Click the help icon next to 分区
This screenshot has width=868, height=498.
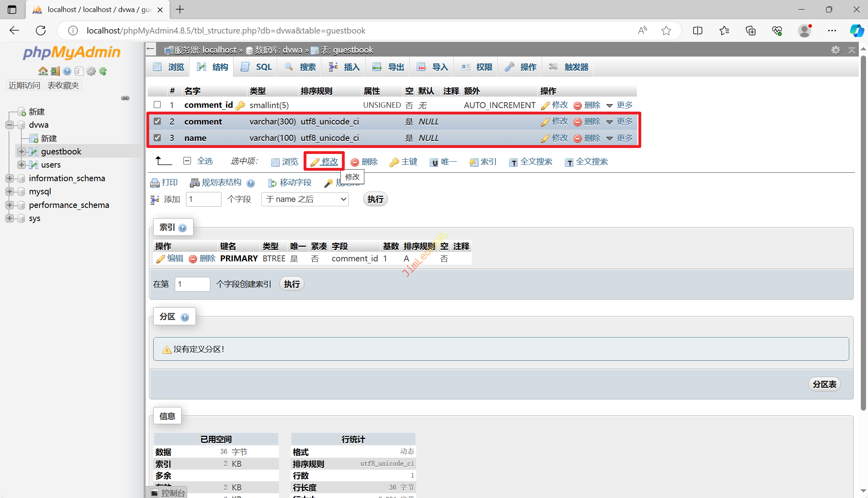click(185, 317)
